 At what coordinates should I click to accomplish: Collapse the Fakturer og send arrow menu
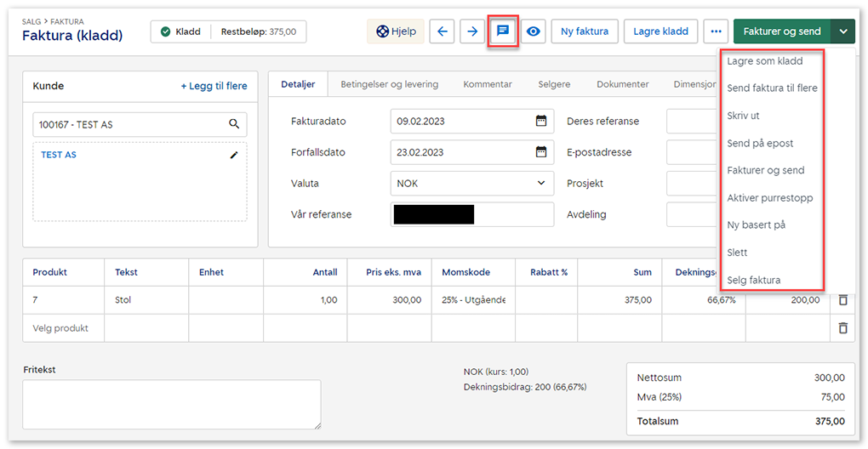click(842, 31)
